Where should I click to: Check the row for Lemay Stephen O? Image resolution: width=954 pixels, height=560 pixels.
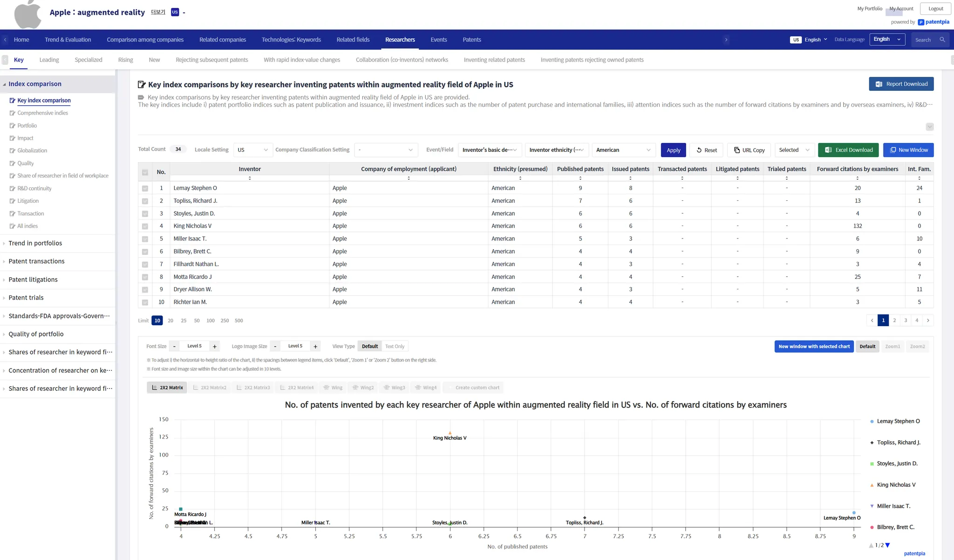click(x=145, y=188)
